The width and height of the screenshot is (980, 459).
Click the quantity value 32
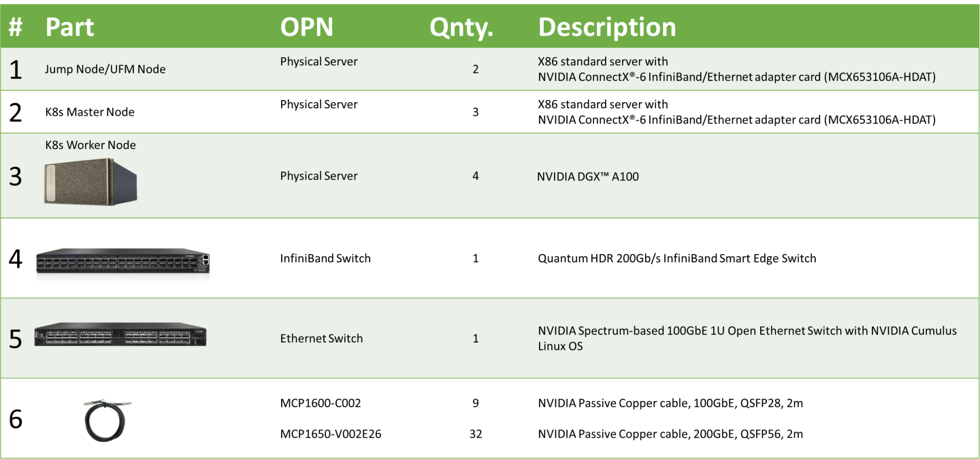(x=476, y=434)
